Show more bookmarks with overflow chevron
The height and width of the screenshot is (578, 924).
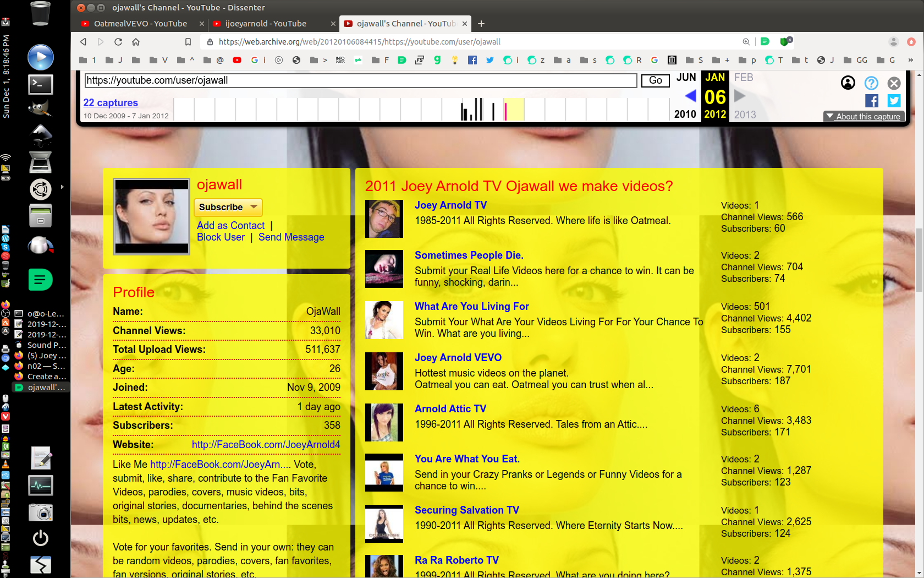point(910,60)
